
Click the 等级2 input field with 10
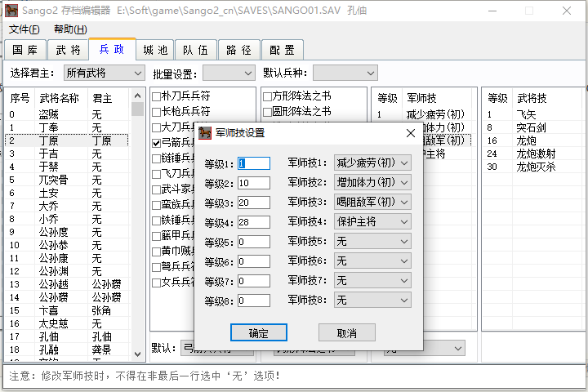coord(254,183)
